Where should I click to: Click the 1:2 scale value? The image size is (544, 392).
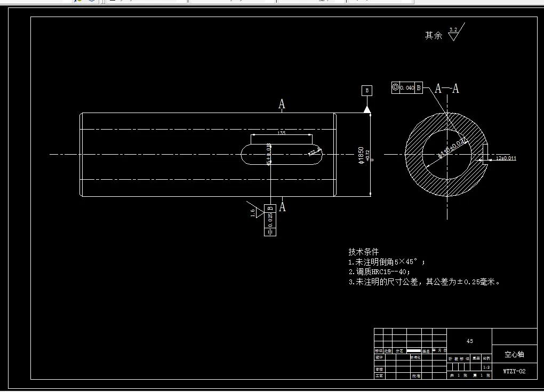tap(487, 367)
